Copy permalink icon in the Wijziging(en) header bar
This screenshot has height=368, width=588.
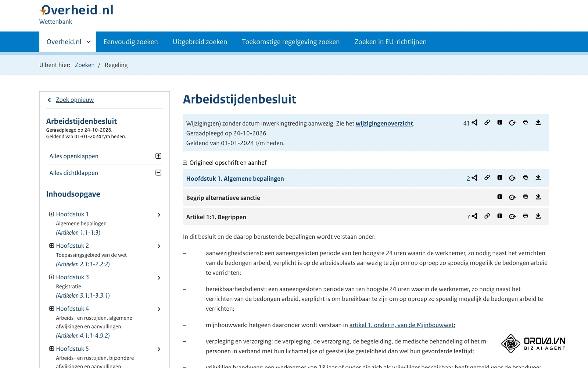click(487, 123)
